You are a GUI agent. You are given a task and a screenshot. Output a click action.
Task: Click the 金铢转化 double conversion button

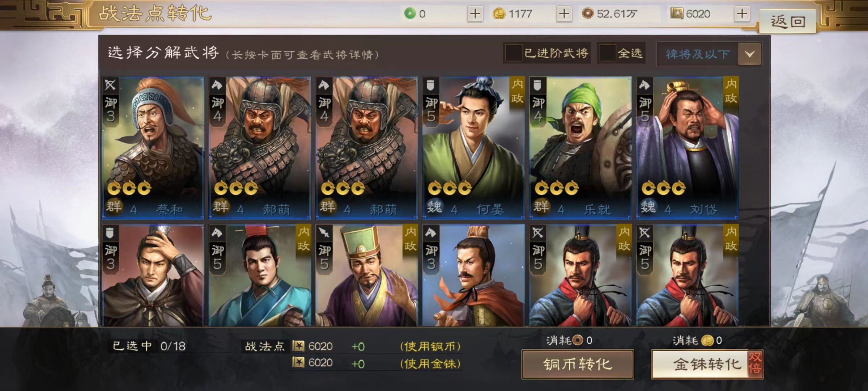(707, 364)
